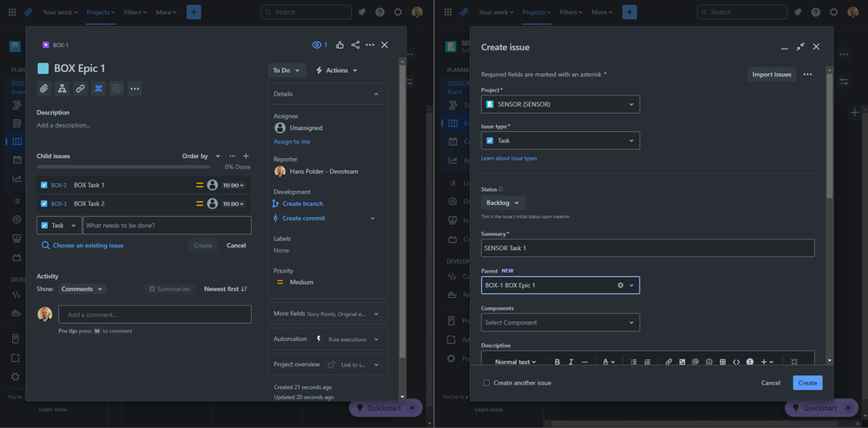This screenshot has width=868, height=428.
Task: Open the Comments show filter dropdown
Action: [82, 288]
